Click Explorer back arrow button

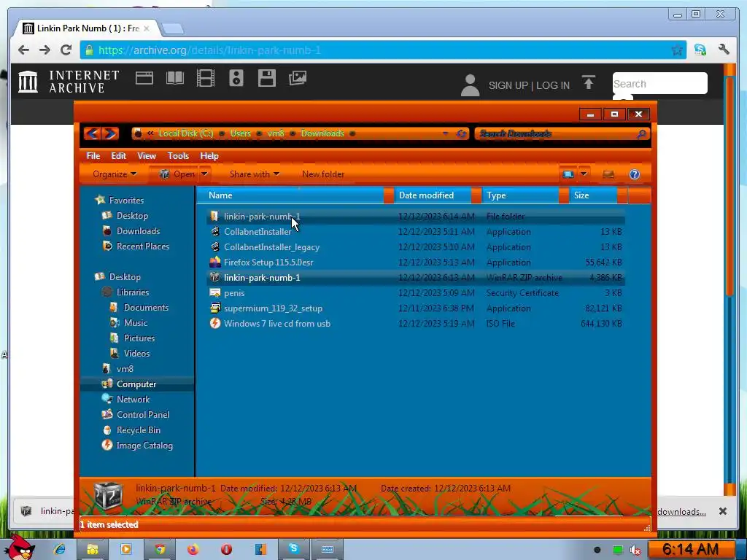click(92, 133)
